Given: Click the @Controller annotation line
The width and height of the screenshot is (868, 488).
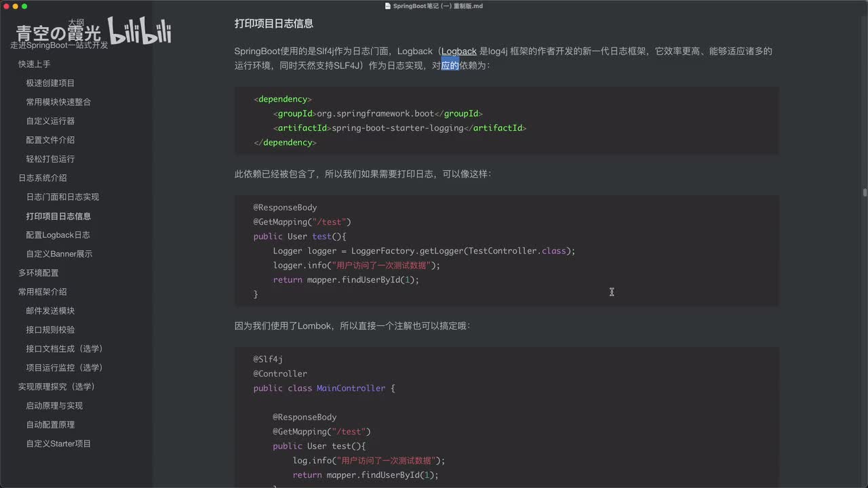Looking at the screenshot, I should pyautogui.click(x=280, y=373).
